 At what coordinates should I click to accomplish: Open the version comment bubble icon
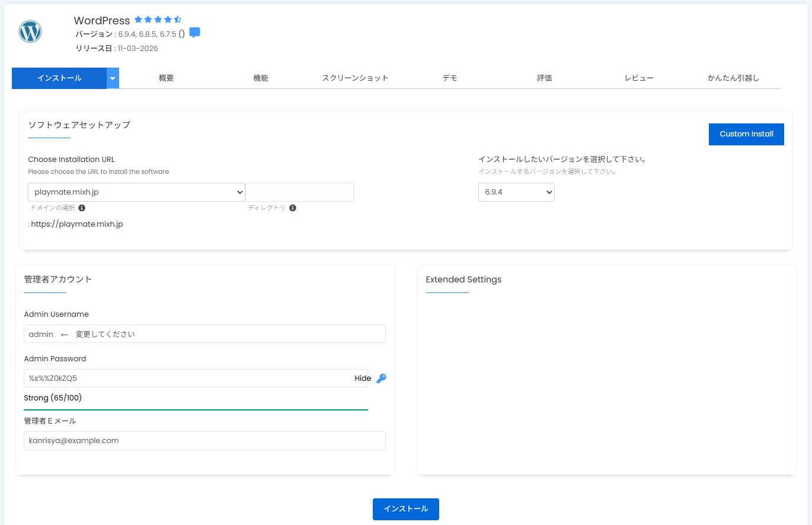pyautogui.click(x=194, y=33)
